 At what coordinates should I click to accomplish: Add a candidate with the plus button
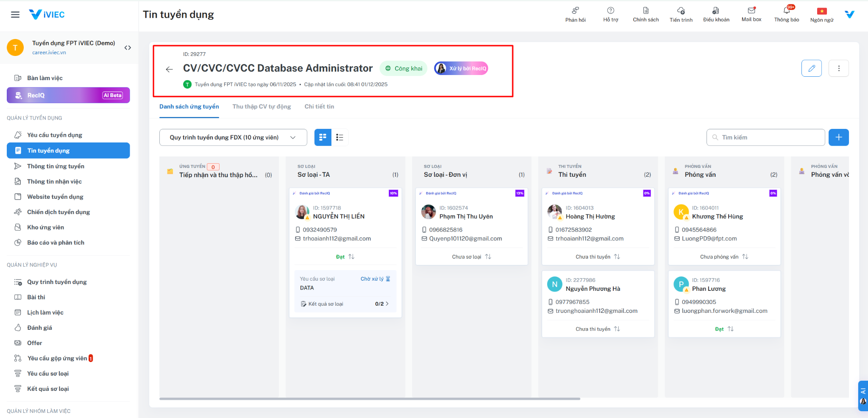(839, 137)
